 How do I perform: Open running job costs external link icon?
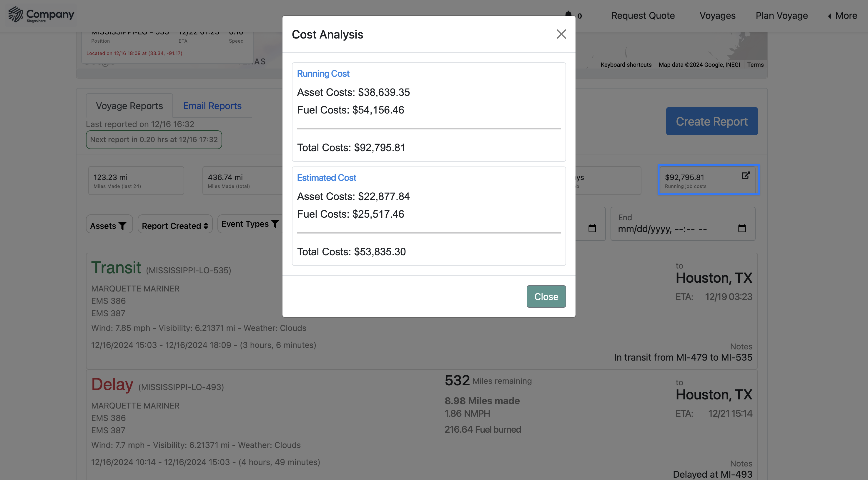[745, 176]
